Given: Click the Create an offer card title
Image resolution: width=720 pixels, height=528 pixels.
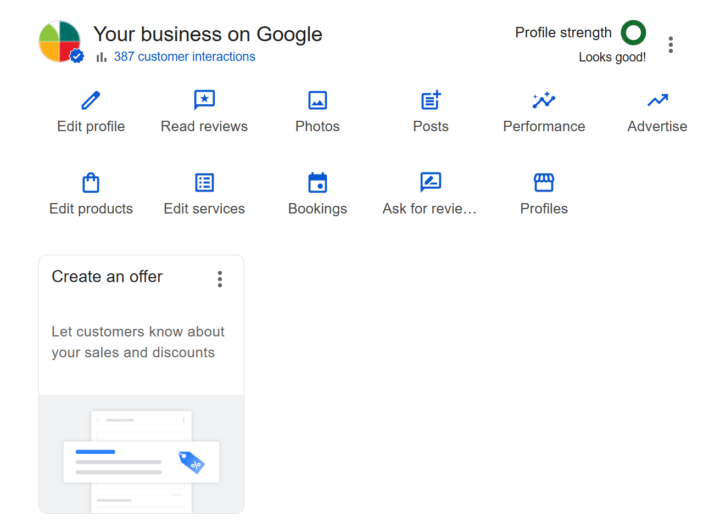Looking at the screenshot, I should [107, 277].
